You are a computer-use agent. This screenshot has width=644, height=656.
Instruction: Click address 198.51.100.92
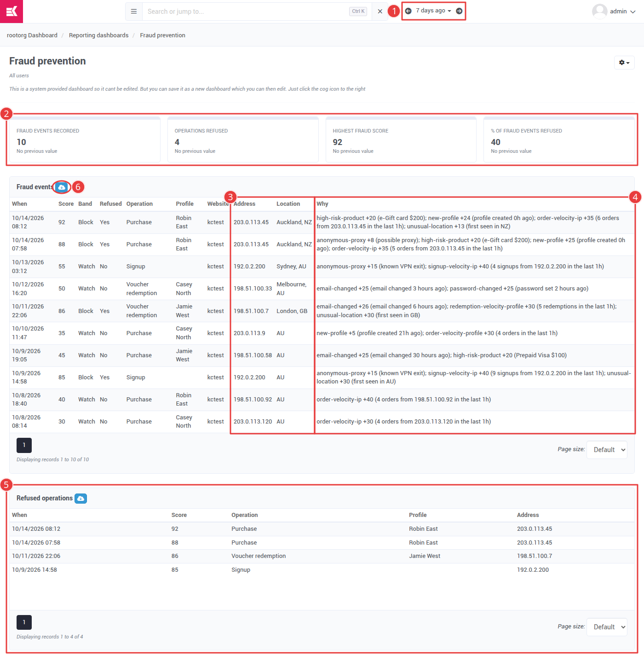253,400
